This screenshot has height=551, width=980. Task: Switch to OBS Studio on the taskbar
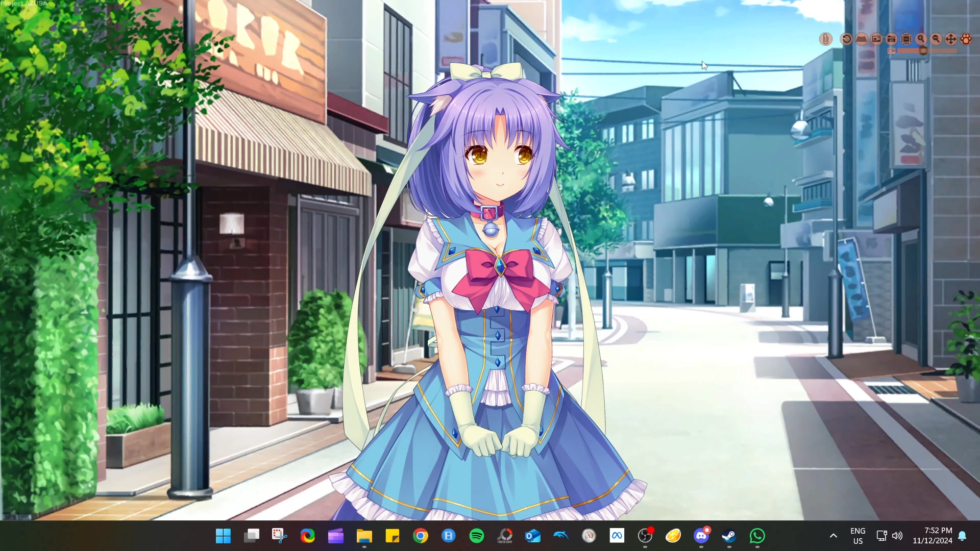[645, 536]
